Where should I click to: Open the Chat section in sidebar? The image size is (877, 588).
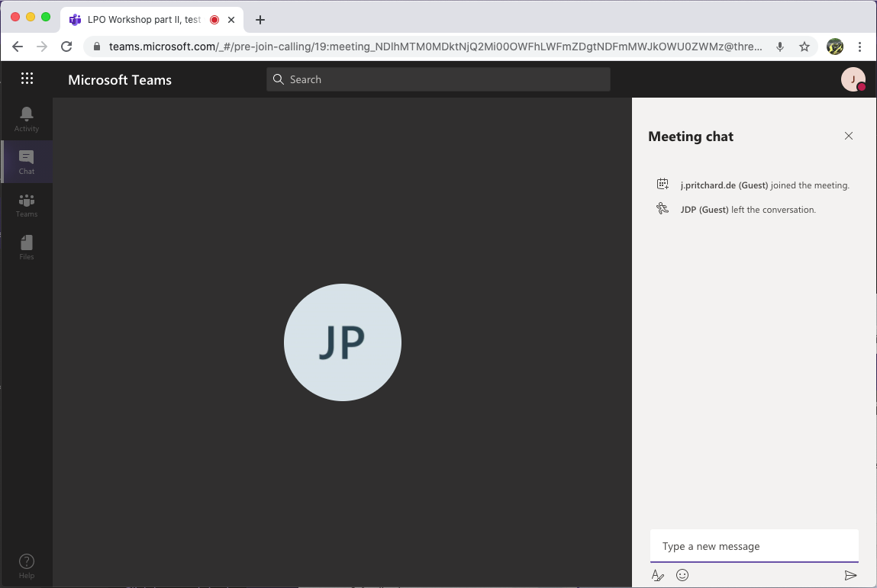[x=27, y=162]
